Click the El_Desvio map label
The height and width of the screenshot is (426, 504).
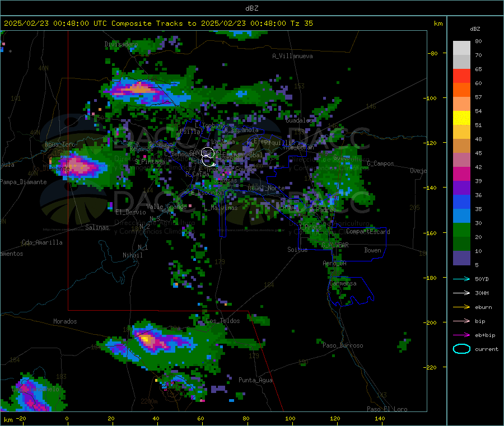pos(131,212)
